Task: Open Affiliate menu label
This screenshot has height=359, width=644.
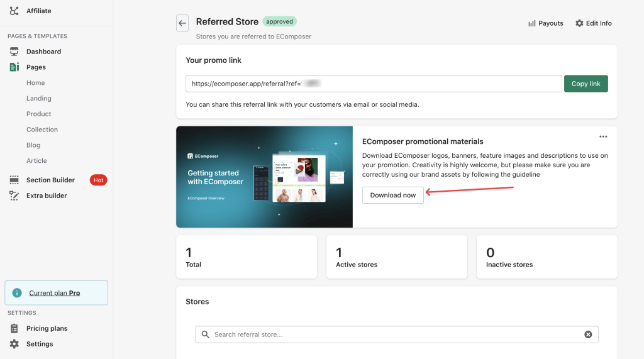Action: coord(38,11)
